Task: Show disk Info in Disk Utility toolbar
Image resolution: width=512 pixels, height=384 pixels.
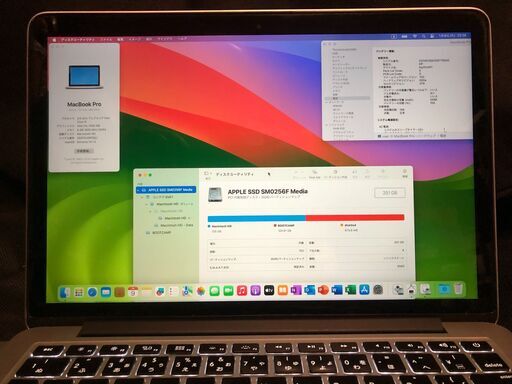Action: click(x=405, y=174)
